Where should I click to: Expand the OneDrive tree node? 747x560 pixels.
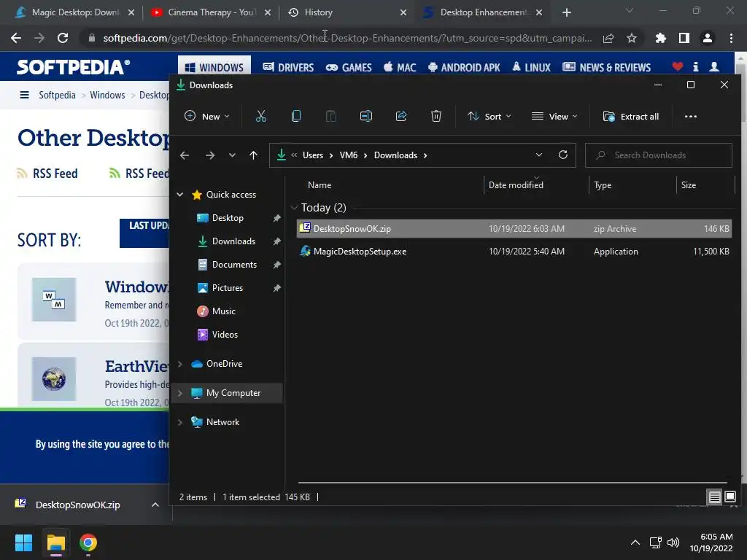[180, 364]
